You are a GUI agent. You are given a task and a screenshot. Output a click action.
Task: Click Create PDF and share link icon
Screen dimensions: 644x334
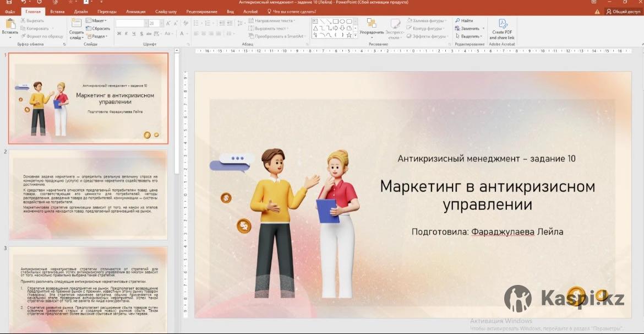[502, 24]
